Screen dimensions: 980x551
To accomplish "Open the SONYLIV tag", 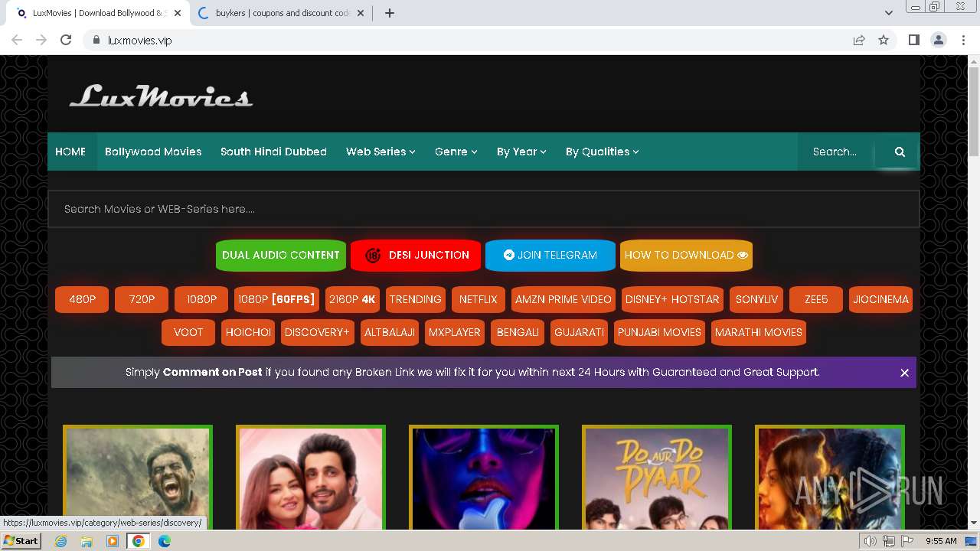I will (756, 299).
